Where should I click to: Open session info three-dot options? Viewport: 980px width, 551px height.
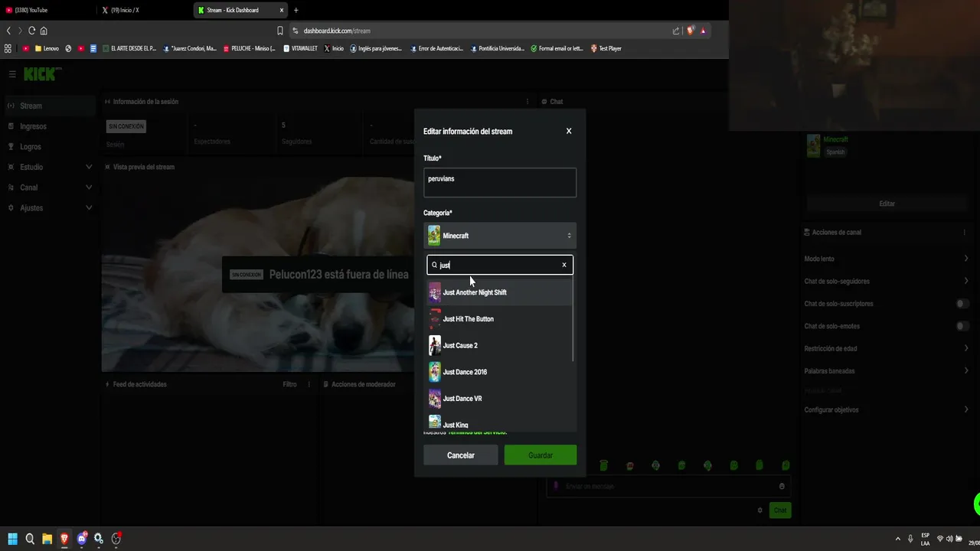pyautogui.click(x=527, y=101)
